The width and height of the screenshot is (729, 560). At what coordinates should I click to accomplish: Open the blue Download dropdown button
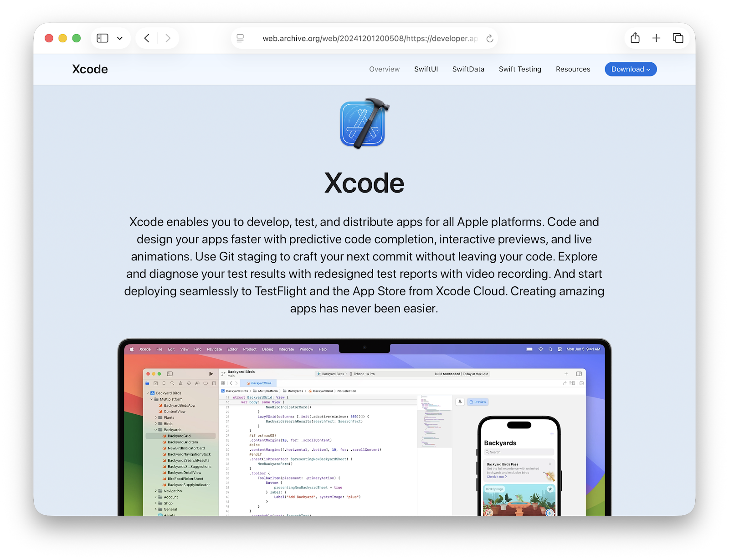631,69
